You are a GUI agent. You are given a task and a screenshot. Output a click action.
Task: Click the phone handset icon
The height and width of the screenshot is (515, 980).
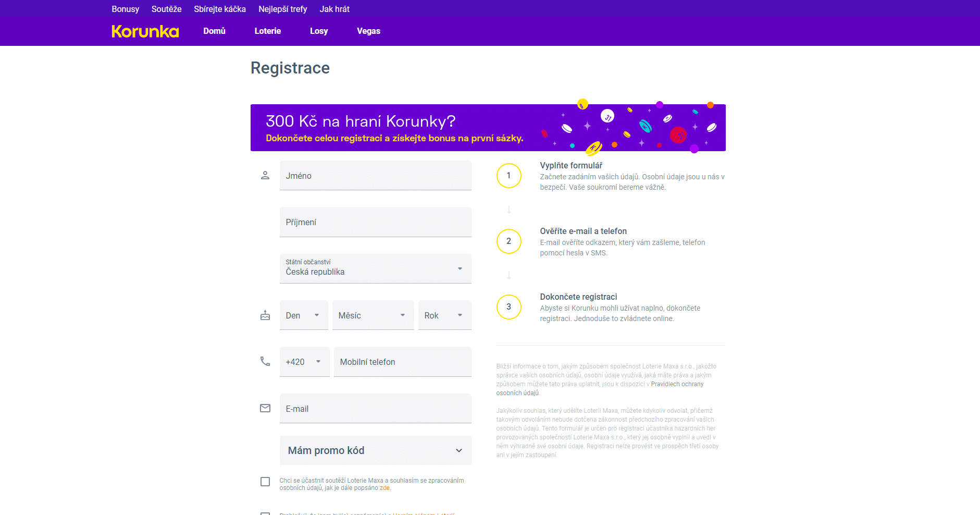(265, 361)
